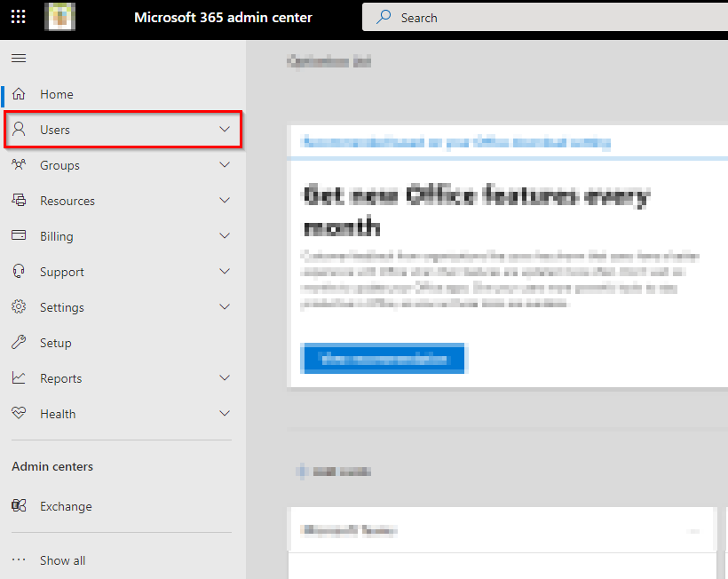Click the Settings gear icon
This screenshot has height=579, width=728.
click(x=19, y=306)
